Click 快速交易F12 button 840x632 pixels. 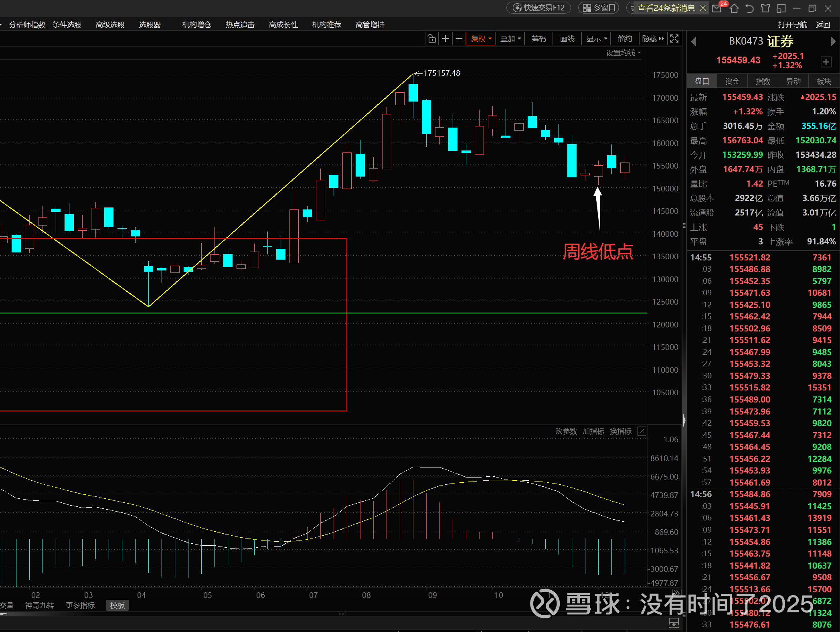pos(539,8)
